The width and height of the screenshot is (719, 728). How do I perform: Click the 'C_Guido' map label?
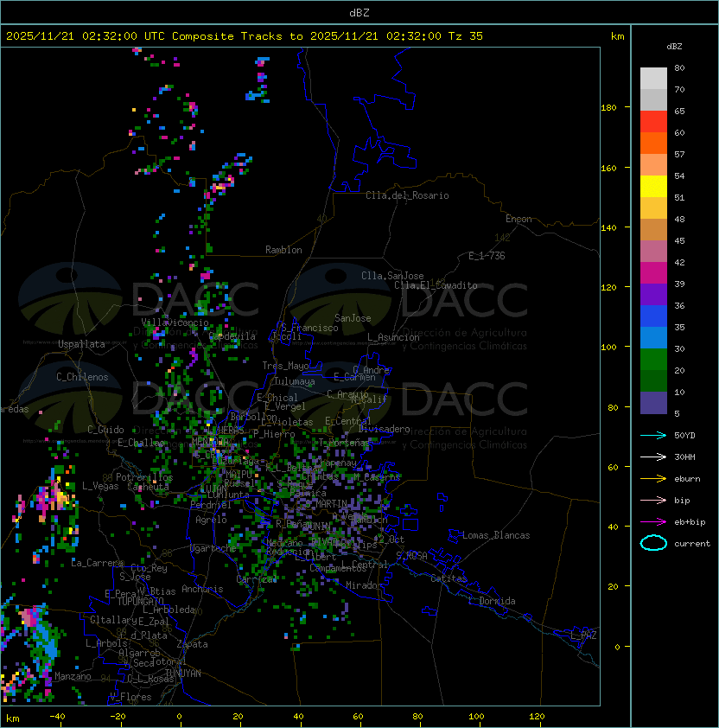coord(105,430)
